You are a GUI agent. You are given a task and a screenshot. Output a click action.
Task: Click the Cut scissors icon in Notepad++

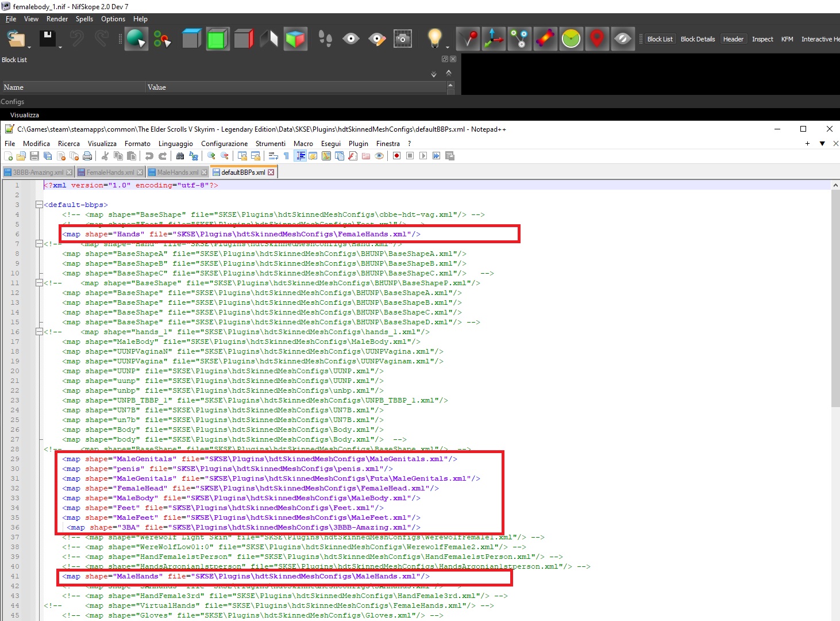pyautogui.click(x=105, y=156)
